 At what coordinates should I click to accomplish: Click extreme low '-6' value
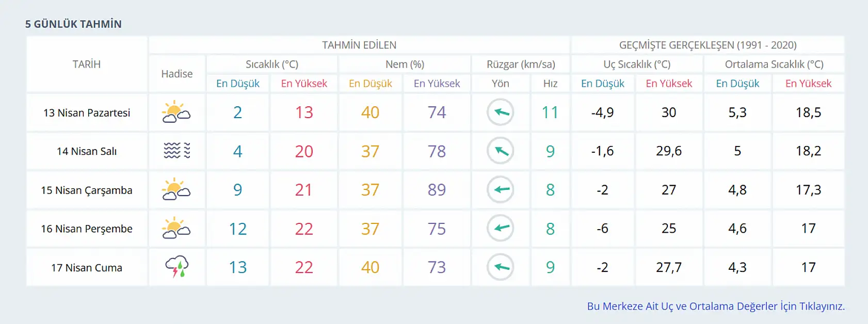tap(602, 228)
